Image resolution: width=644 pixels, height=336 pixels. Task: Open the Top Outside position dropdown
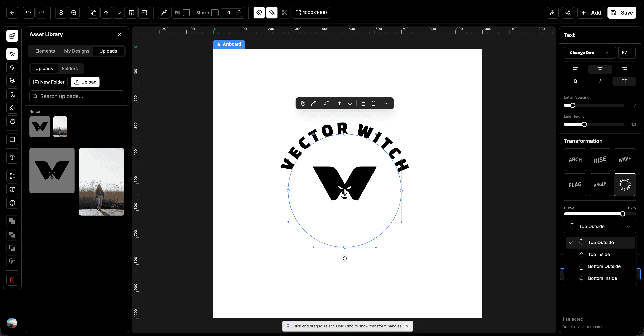coord(600,226)
